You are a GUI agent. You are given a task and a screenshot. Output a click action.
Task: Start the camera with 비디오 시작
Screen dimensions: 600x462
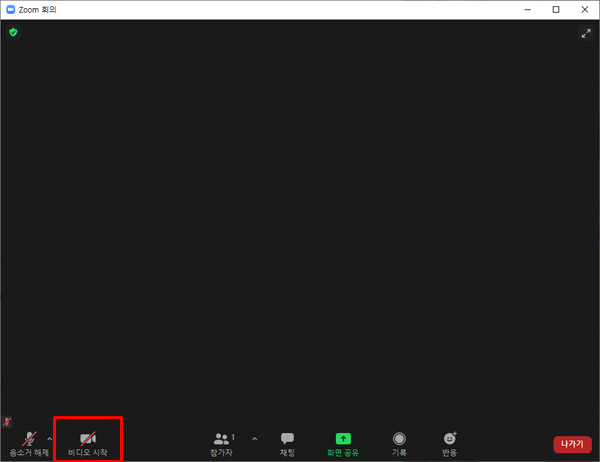[88, 442]
